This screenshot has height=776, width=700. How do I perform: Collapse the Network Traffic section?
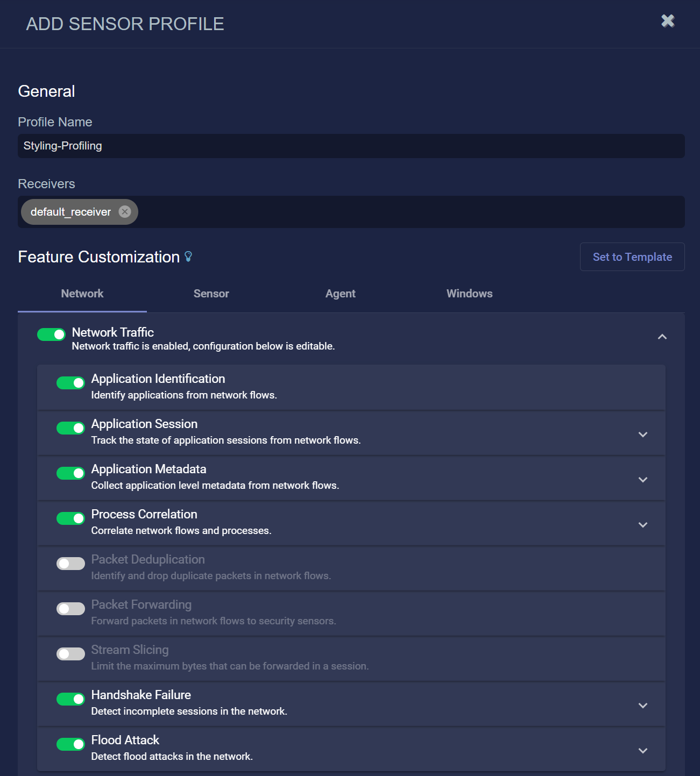click(x=662, y=337)
